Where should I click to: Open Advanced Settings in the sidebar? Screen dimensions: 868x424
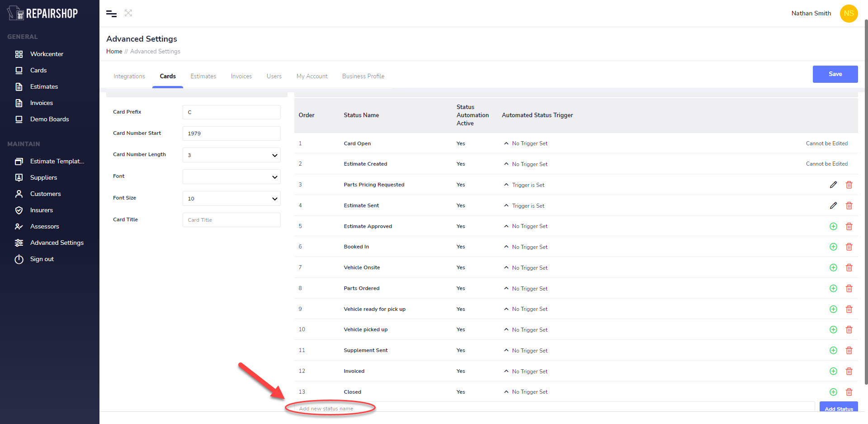[x=57, y=243]
